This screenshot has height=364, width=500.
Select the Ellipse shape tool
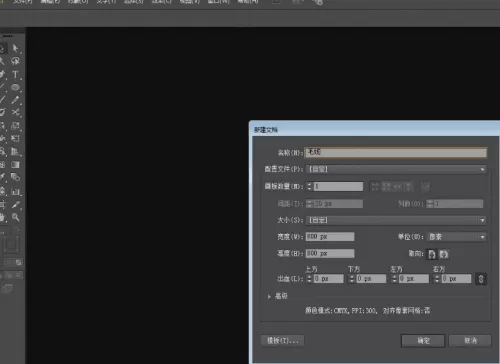click(15, 87)
